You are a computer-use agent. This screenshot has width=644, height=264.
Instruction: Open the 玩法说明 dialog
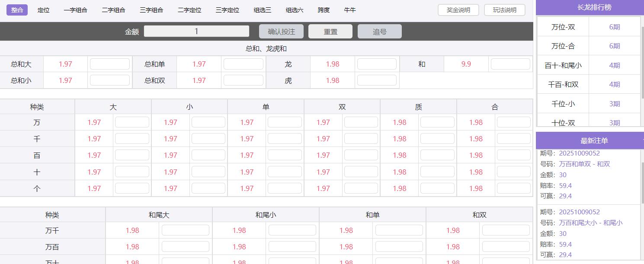point(505,10)
